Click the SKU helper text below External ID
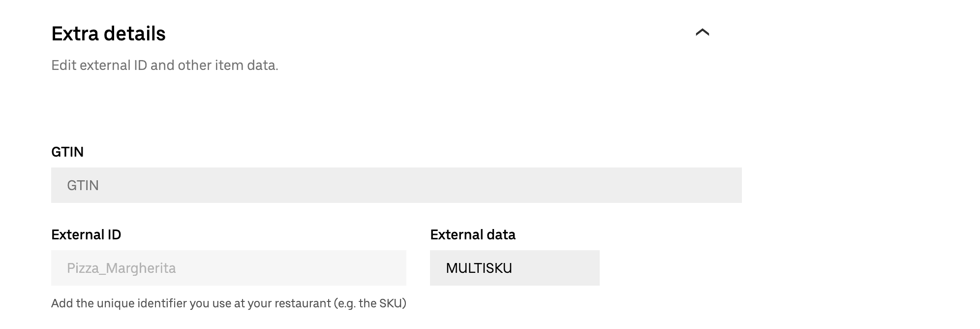The width and height of the screenshot is (980, 329). tap(229, 304)
